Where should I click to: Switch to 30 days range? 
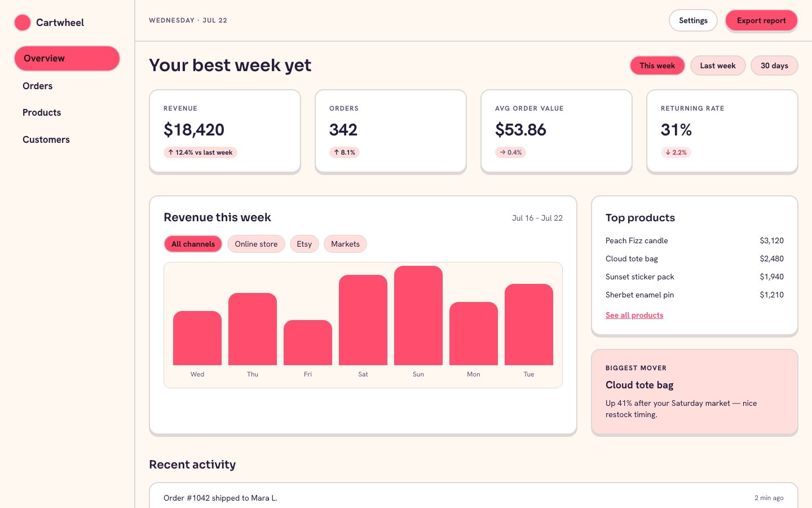pyautogui.click(x=774, y=65)
